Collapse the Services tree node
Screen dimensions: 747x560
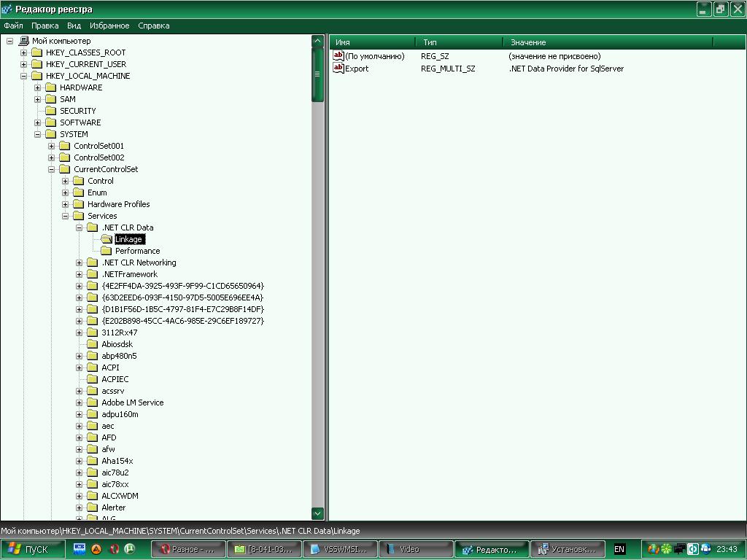(x=66, y=216)
